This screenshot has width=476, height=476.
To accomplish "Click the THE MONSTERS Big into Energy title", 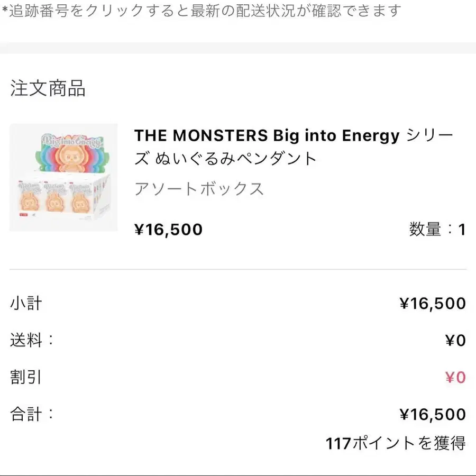I will coord(294,147).
